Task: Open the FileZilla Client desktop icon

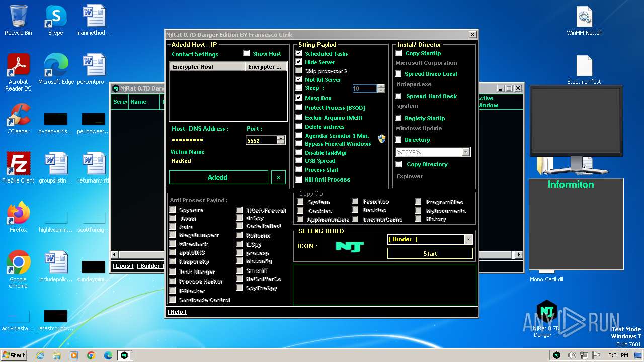Action: (18, 168)
